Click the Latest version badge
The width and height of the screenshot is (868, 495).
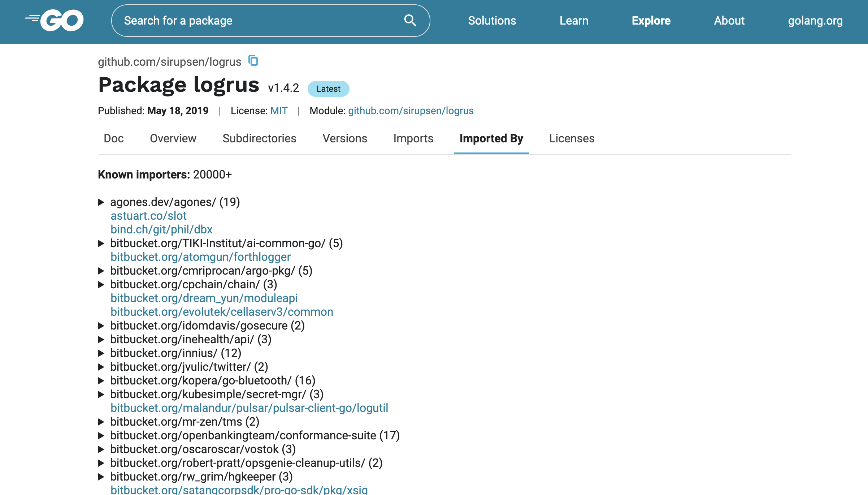point(328,89)
